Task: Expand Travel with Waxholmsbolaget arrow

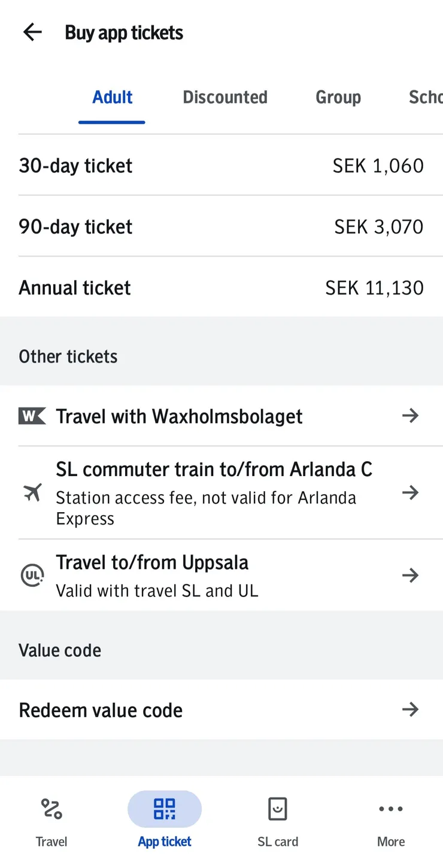Action: pos(410,416)
